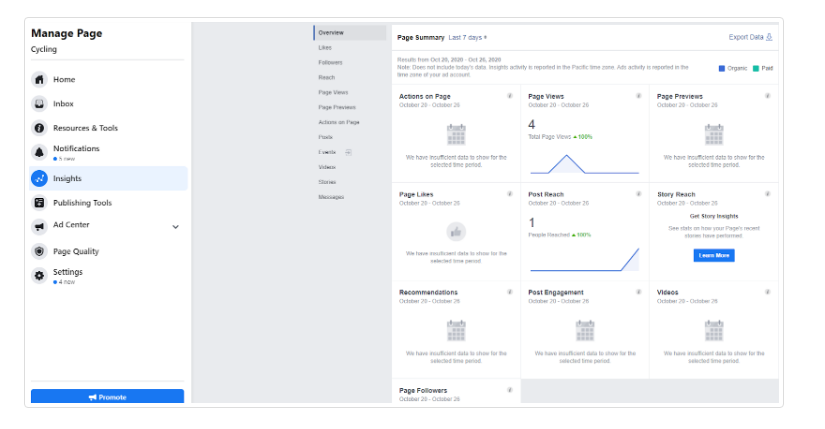Open the Last 7 days dropdown
Viewport: 825px width, 429px height.
coord(467,37)
